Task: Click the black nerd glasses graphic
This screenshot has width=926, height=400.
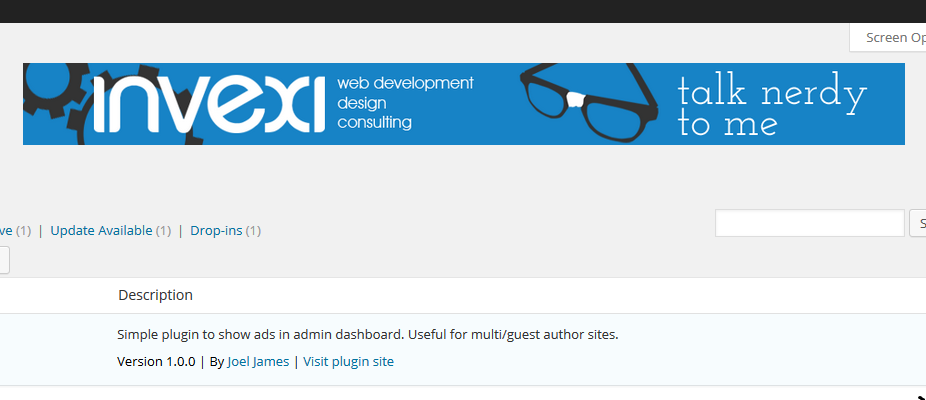Action: (589, 102)
